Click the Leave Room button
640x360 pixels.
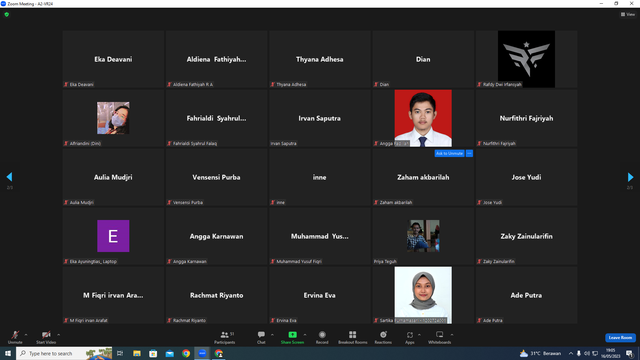(620, 338)
